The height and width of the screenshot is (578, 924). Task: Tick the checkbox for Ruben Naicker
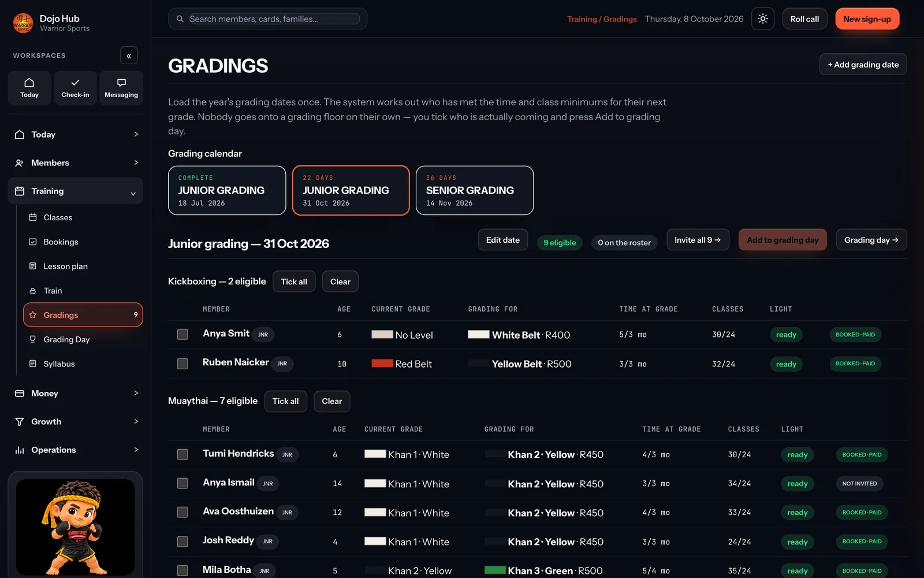182,364
